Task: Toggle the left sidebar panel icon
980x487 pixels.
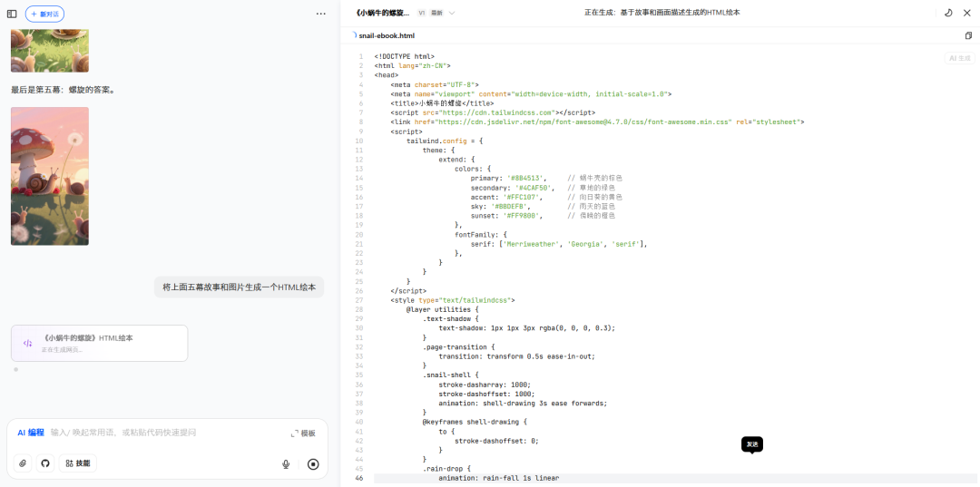Action: point(12,14)
